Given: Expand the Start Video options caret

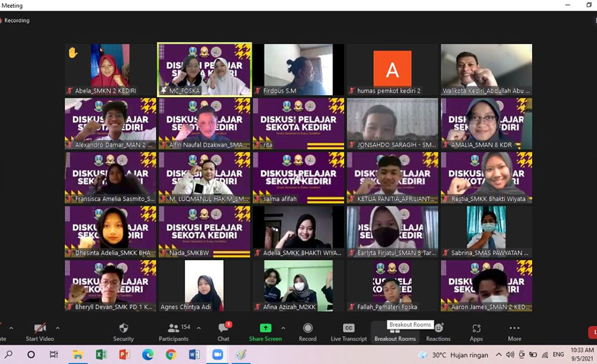Looking at the screenshot, I should pyautogui.click(x=57, y=328).
